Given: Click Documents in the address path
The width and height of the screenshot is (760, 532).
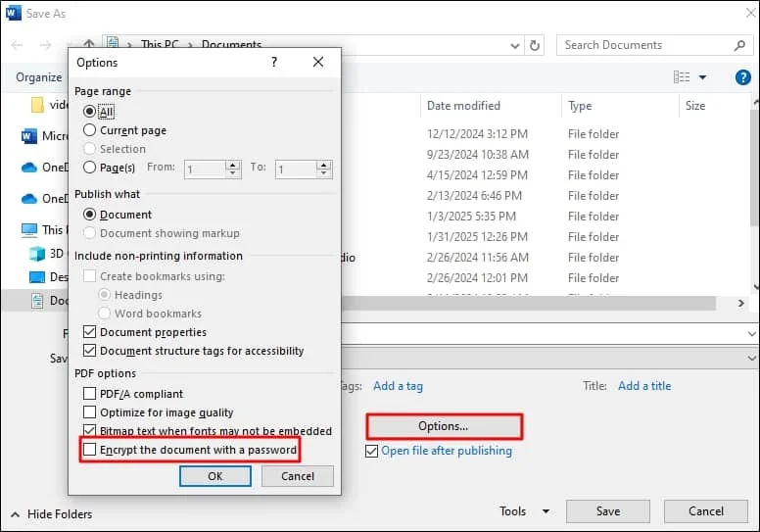Looking at the screenshot, I should coord(232,45).
